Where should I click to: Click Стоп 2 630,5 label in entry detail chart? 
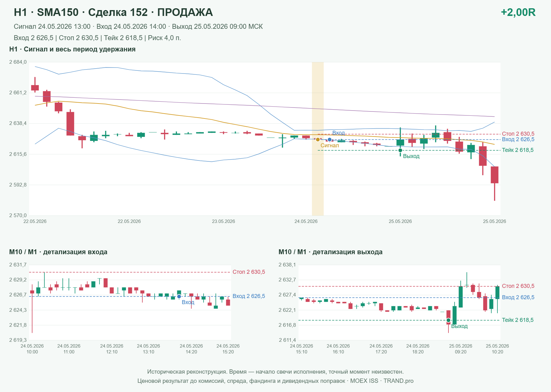click(249, 272)
